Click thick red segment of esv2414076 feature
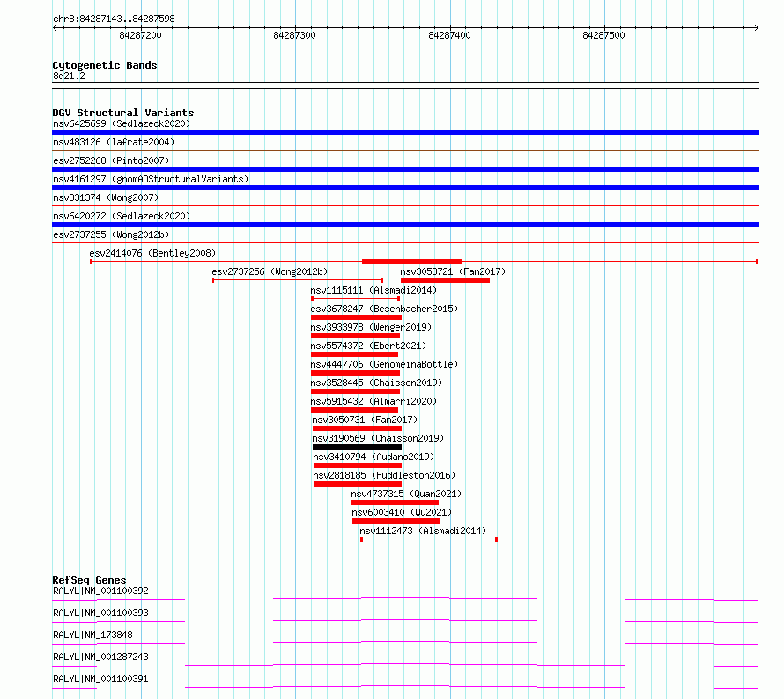 [x=411, y=262]
